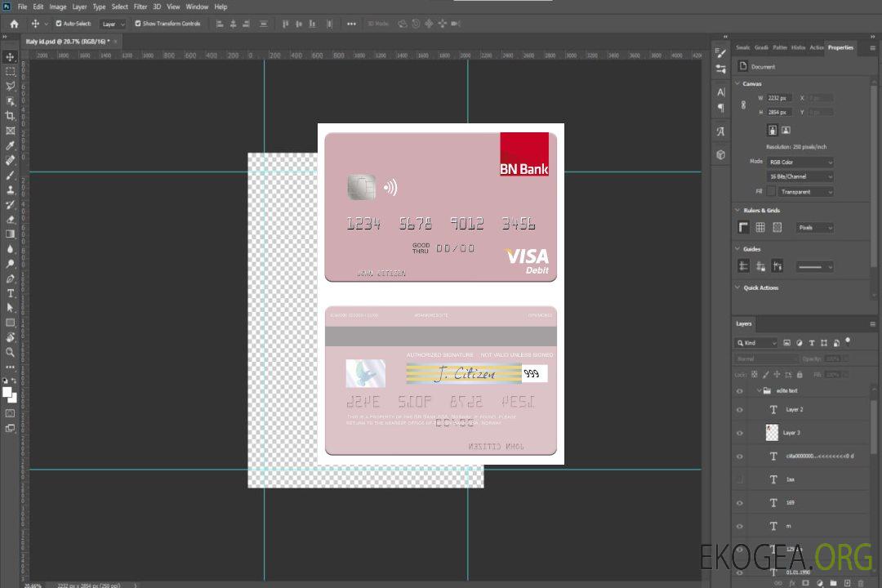Image resolution: width=882 pixels, height=588 pixels.
Task: Toggle the Auto-Select checkbox
Action: [59, 24]
